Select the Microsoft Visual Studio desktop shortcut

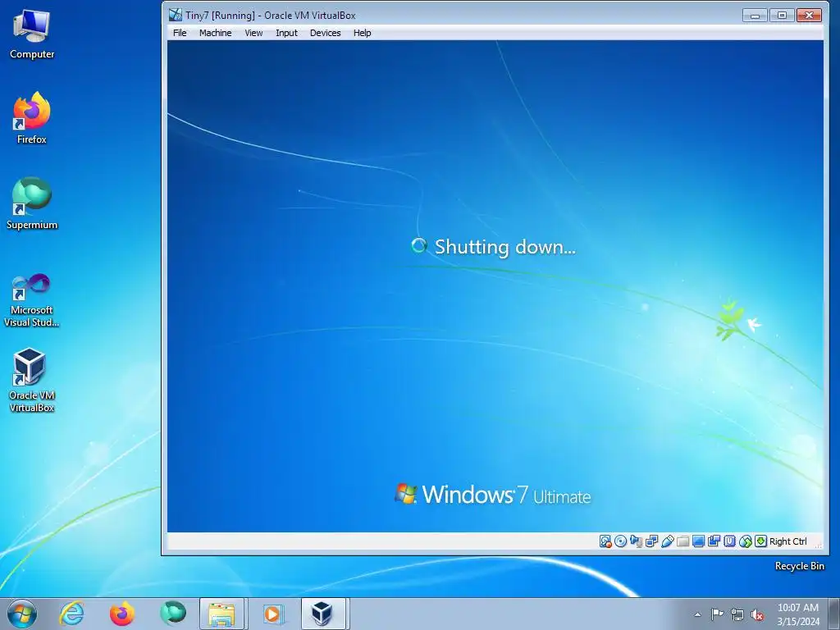coord(32,300)
